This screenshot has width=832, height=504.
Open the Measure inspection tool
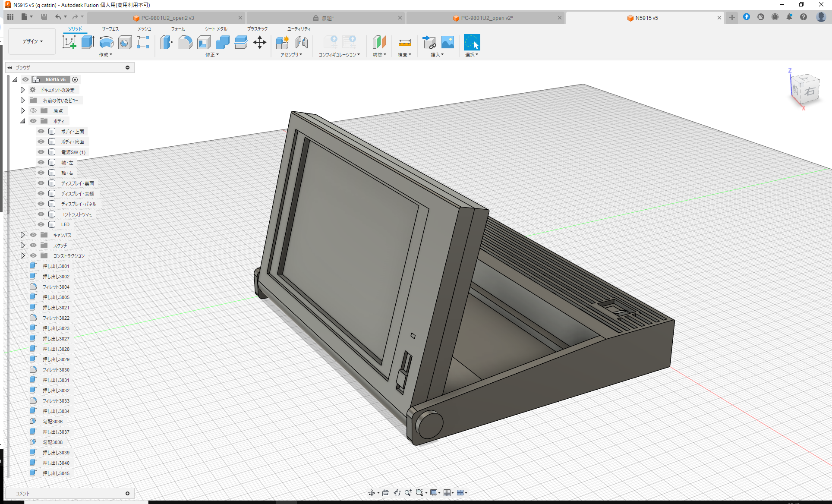click(x=404, y=42)
